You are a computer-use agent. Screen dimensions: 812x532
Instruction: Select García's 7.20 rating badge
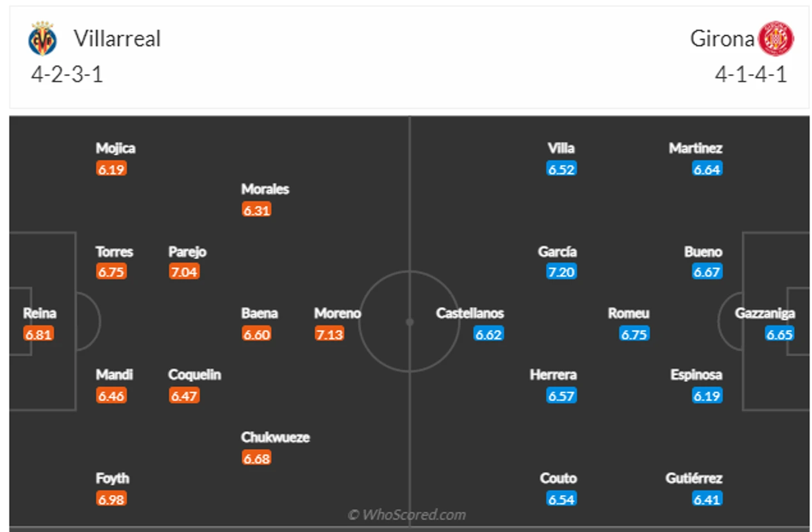pyautogui.click(x=561, y=272)
